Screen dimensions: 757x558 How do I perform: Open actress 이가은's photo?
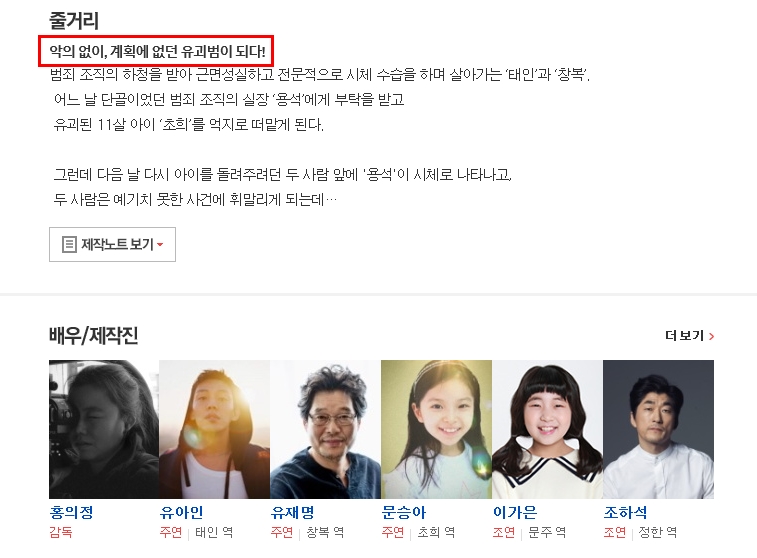[547, 429]
